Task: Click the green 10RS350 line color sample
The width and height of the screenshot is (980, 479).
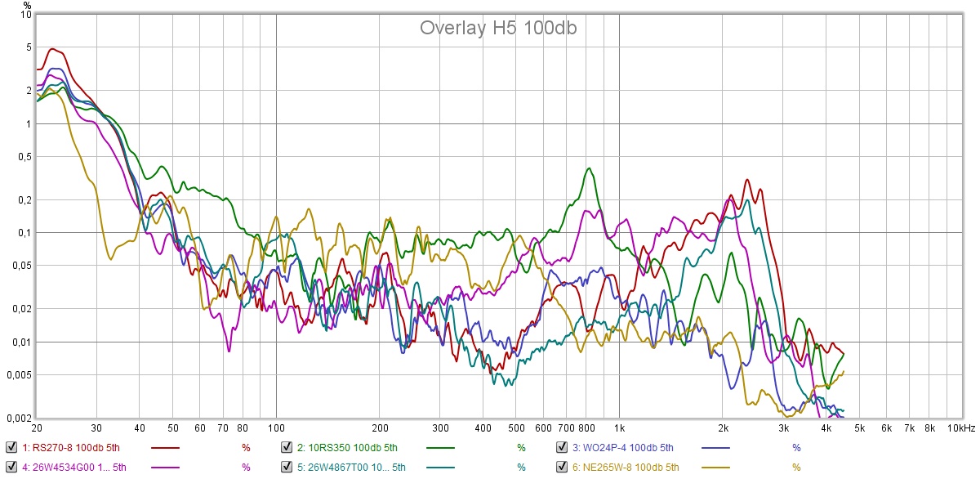Action: click(441, 448)
